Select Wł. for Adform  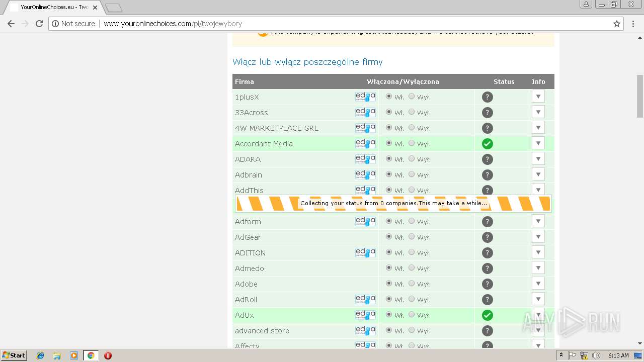(388, 221)
